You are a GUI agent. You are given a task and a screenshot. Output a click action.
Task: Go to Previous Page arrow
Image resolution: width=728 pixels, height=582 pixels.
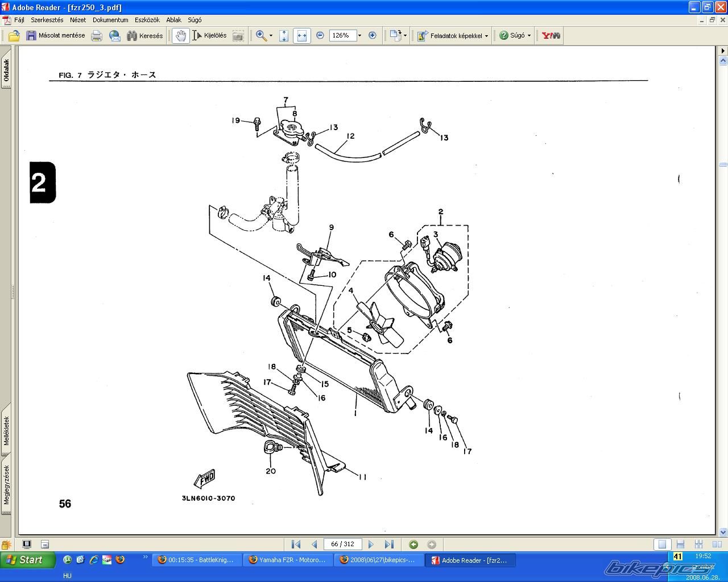(313, 544)
